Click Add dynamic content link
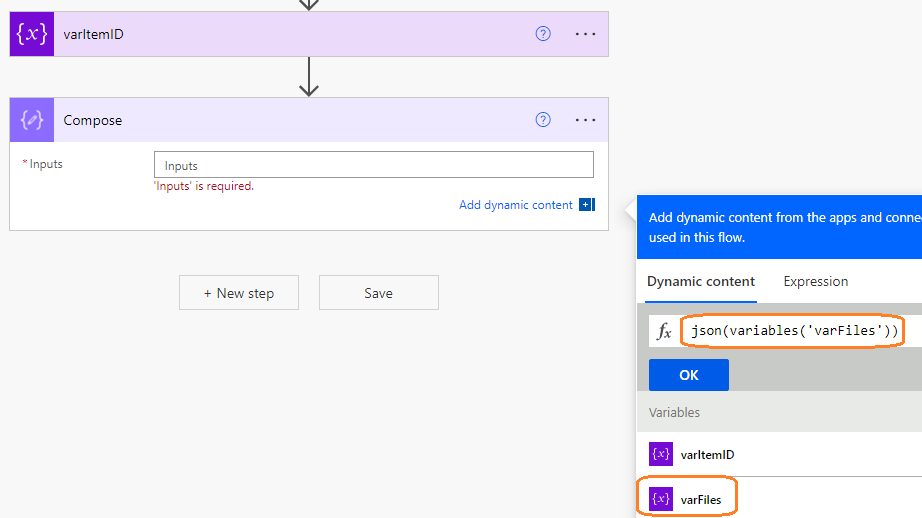 click(515, 205)
